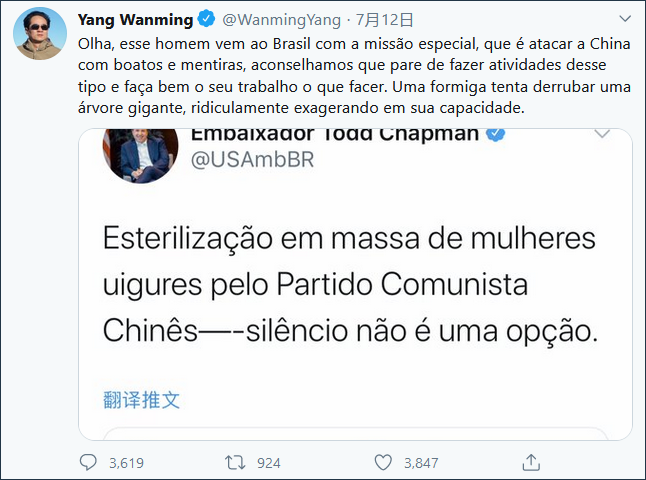Open Todd Chapman's profile picture
Screen dimensions: 646x480
[x=140, y=155]
